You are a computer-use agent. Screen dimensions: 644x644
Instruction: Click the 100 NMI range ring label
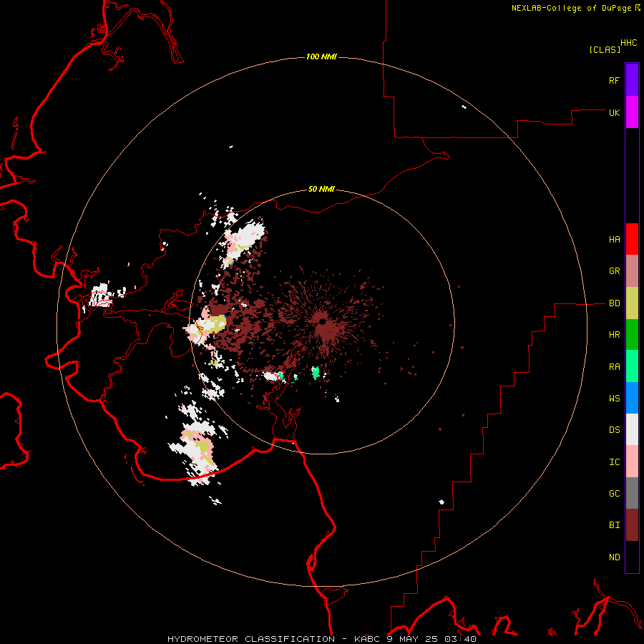(x=321, y=57)
